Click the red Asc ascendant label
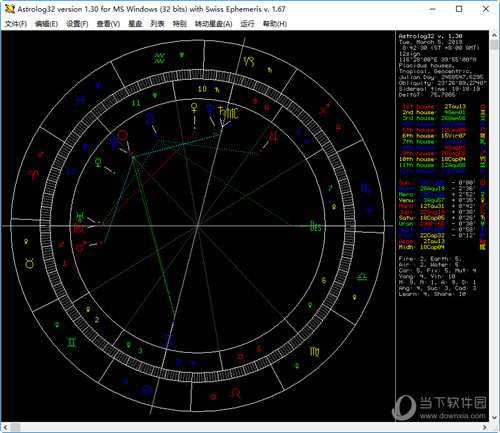 (x=79, y=228)
